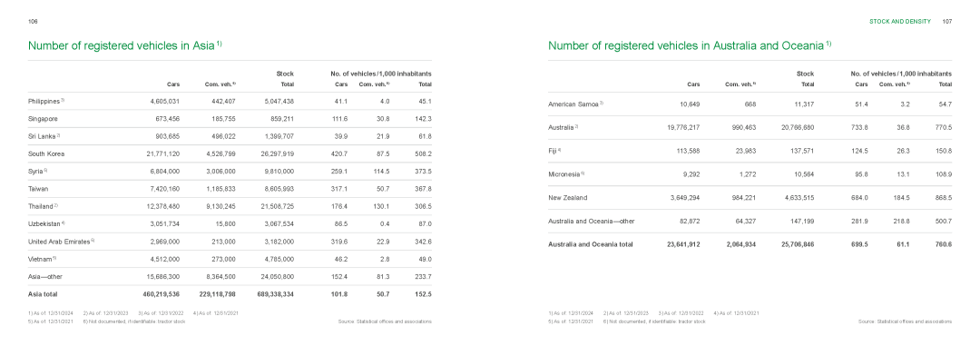Select the New Zealand row label

[x=567, y=198]
